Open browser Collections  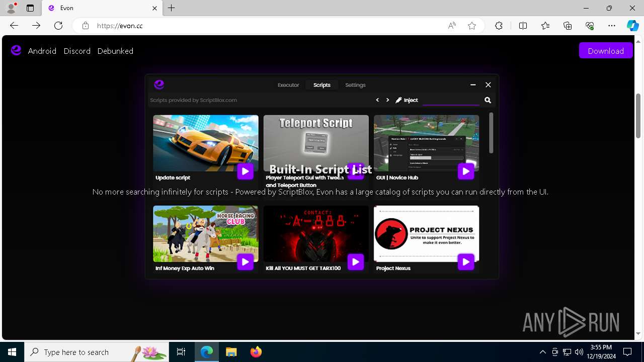(568, 26)
